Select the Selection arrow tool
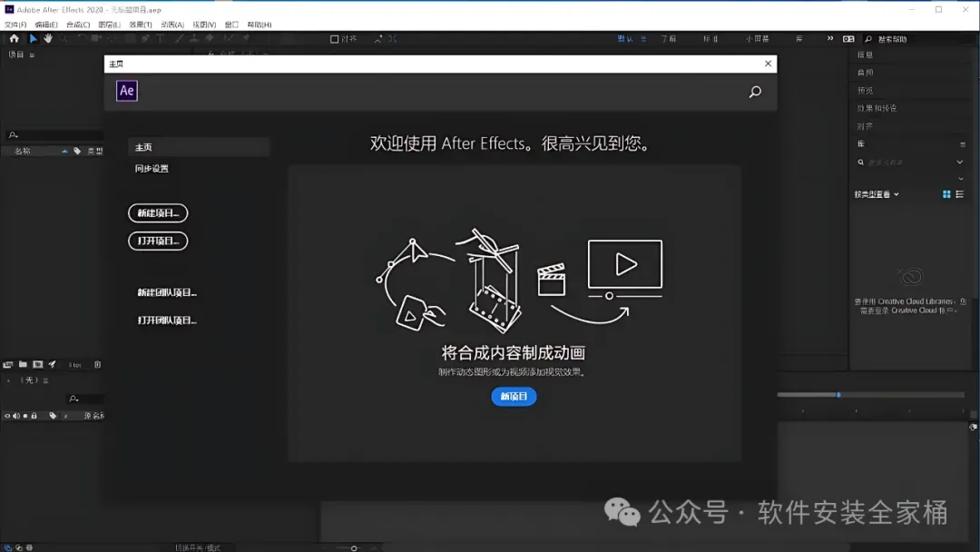This screenshot has height=552, width=980. pyautogui.click(x=34, y=39)
